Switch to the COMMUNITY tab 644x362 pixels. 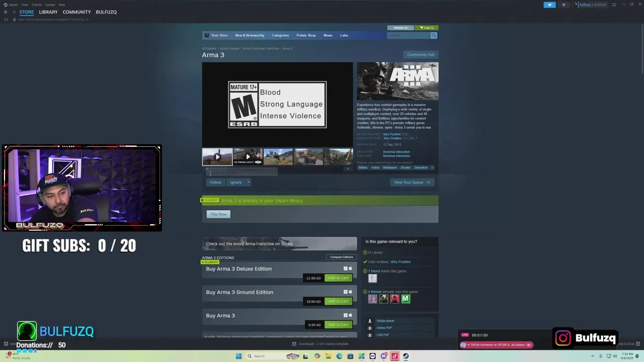tap(77, 12)
